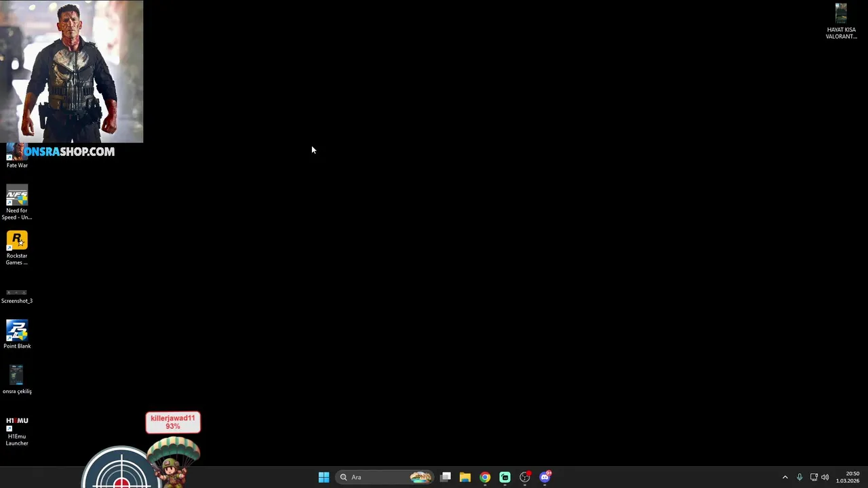Click the Punisher image overlay
Viewport: 868px width, 488px height.
point(71,72)
